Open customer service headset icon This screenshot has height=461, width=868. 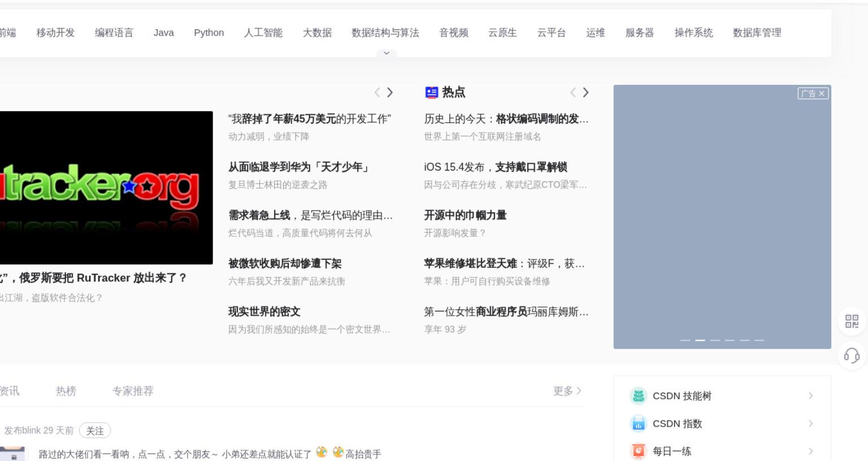click(x=852, y=355)
